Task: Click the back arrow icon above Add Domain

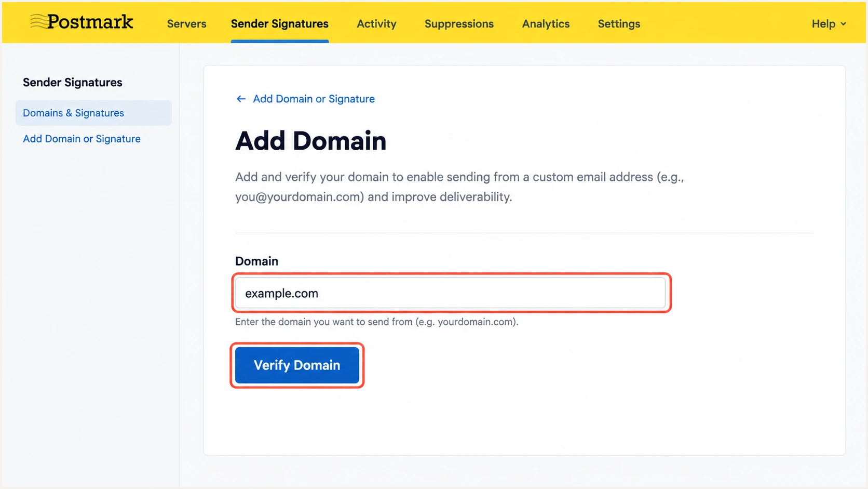Action: [x=241, y=99]
